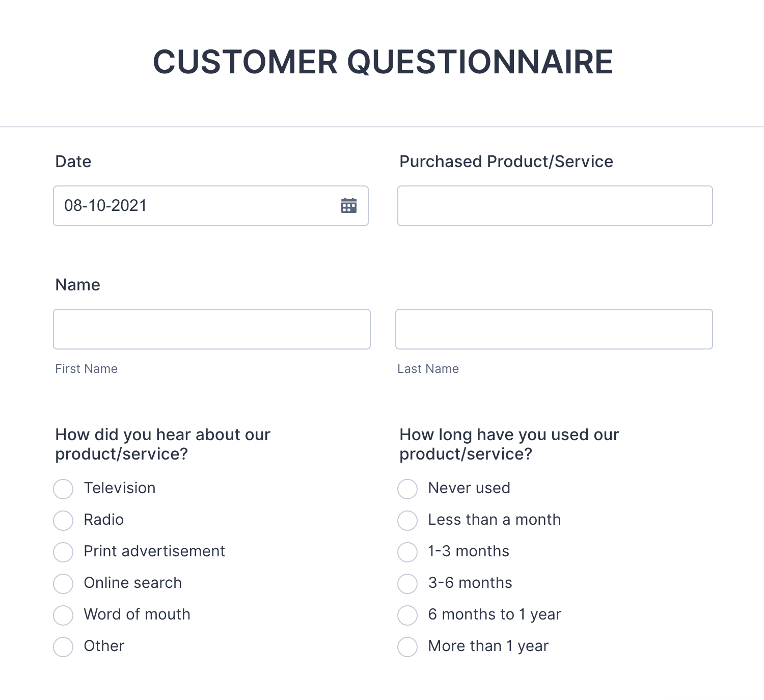Select the Never used option

[x=407, y=489]
